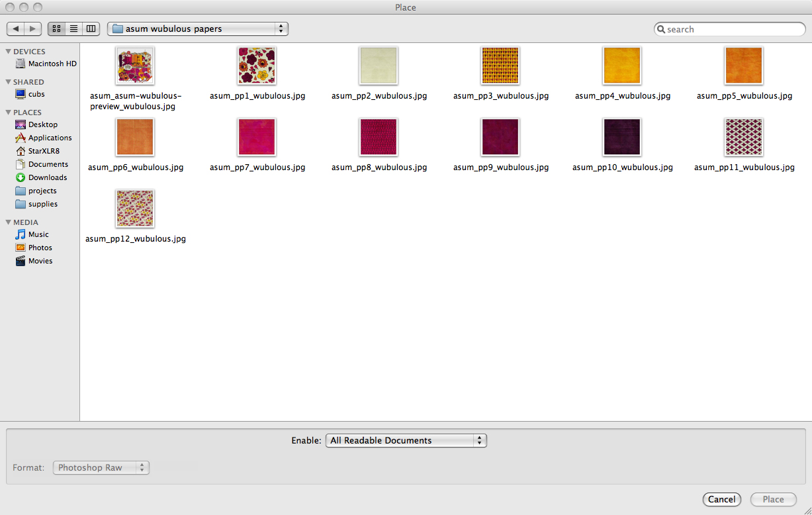Viewport: 812px width, 515px height.
Task: Open the Applications folder in sidebar
Action: pos(50,138)
